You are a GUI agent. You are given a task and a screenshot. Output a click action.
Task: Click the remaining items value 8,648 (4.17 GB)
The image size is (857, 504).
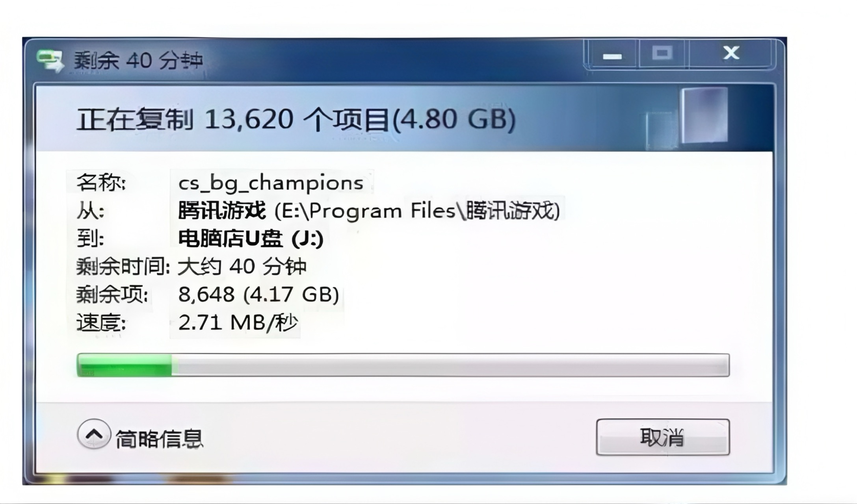coord(258,295)
